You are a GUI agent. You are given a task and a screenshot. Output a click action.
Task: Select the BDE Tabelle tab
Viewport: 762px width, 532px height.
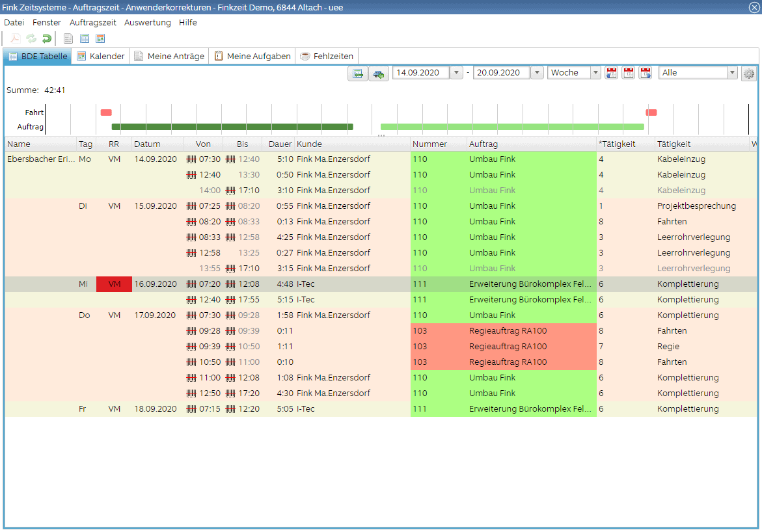[x=38, y=57]
